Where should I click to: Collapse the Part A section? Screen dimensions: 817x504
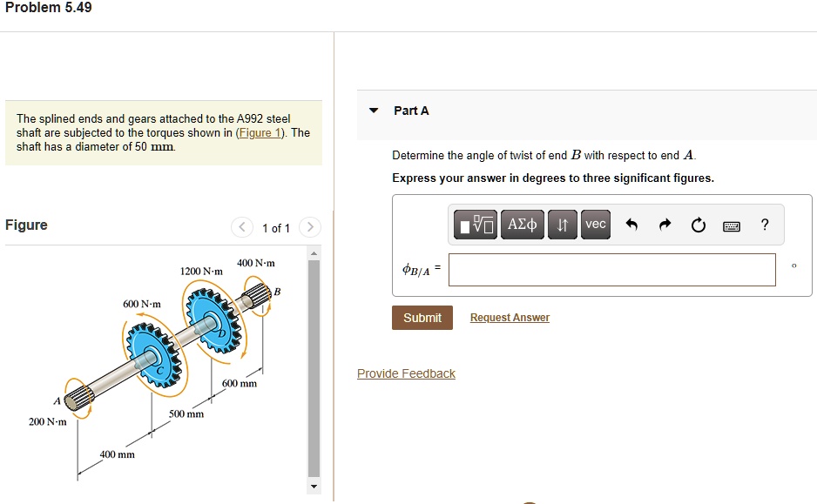pos(373,110)
